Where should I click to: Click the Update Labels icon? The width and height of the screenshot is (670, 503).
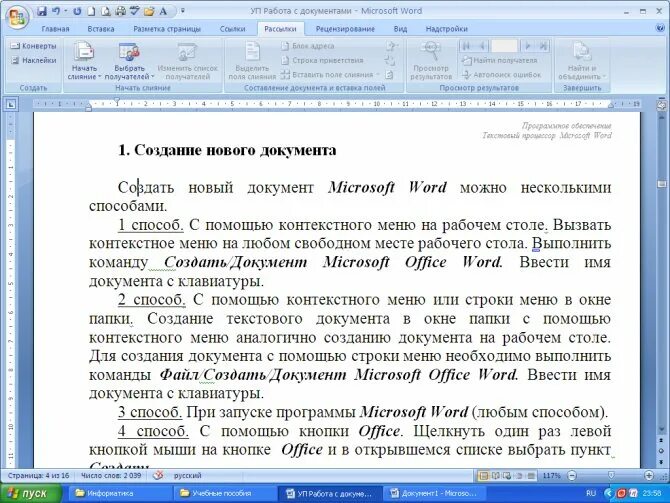pos(389,75)
